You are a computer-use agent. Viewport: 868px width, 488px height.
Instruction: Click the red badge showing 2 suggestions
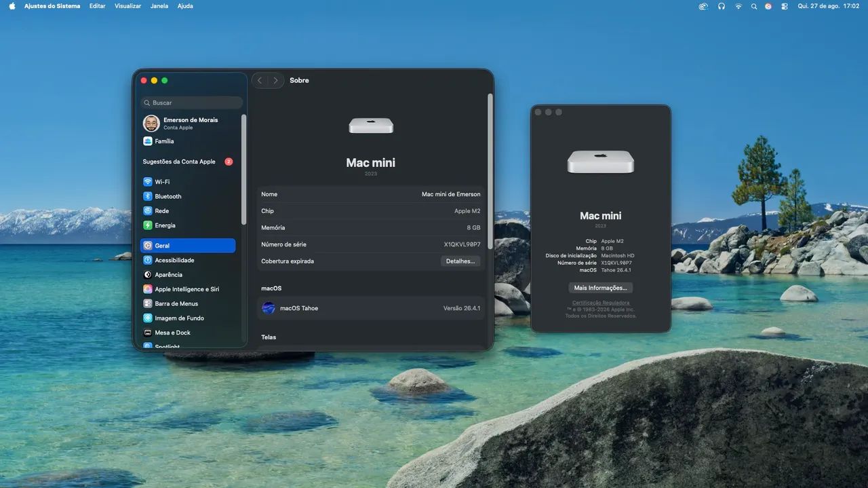pyautogui.click(x=229, y=162)
